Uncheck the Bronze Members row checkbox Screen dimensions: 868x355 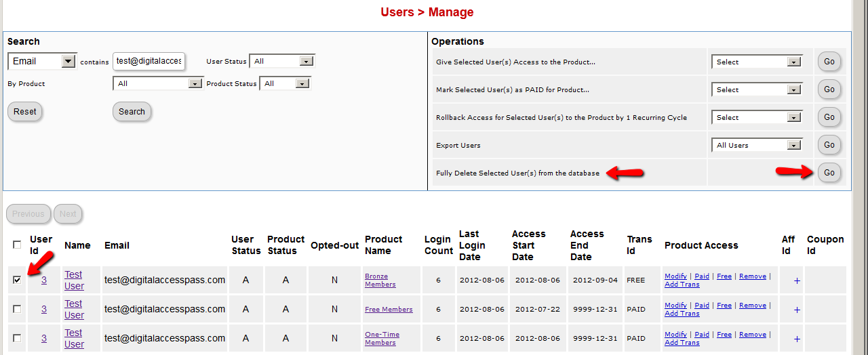tap(17, 279)
